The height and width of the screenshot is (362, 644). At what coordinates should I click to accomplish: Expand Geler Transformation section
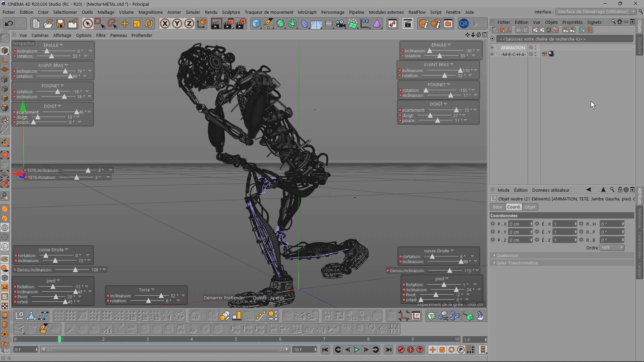[517, 263]
